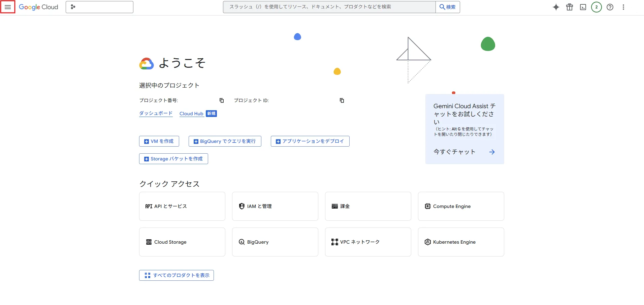Open the Compute Engine card

(x=461, y=206)
